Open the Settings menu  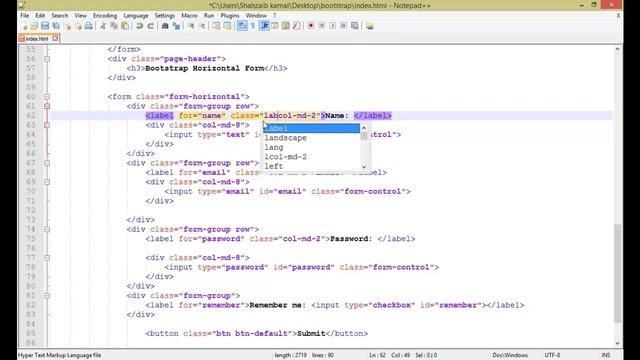[x=164, y=16]
